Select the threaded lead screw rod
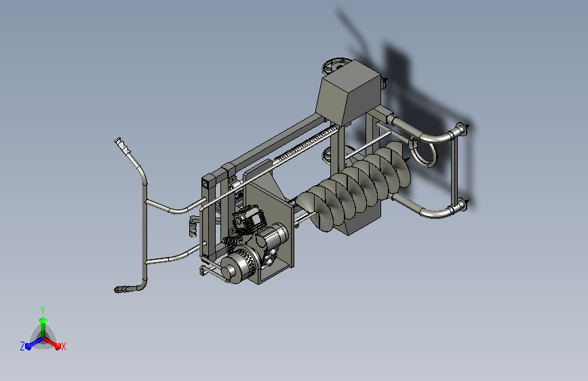Viewport: 588px width, 381px height. click(307, 144)
